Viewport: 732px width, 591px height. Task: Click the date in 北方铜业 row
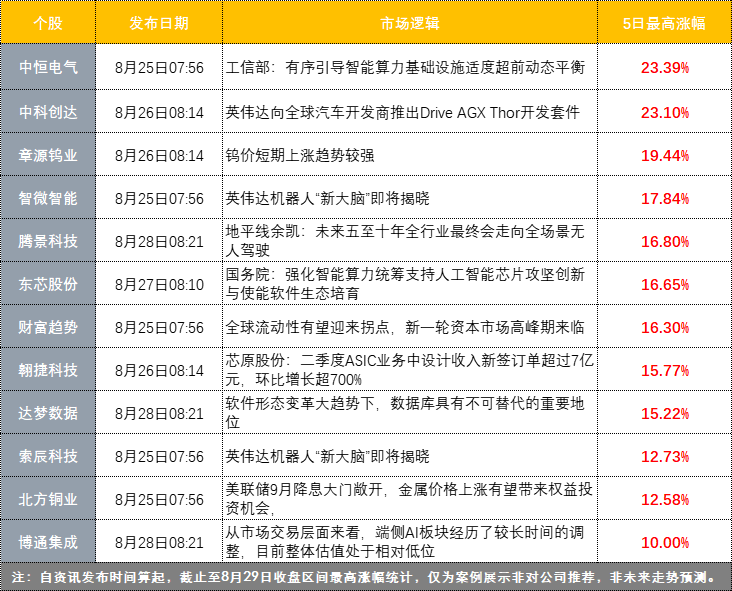tap(159, 500)
